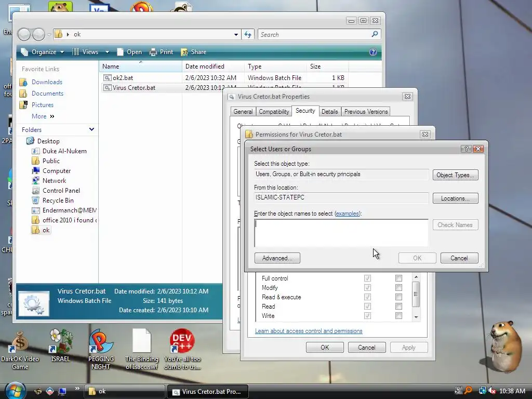Tick Allow checkbox for Modify
The image size is (532, 399).
pos(367,288)
